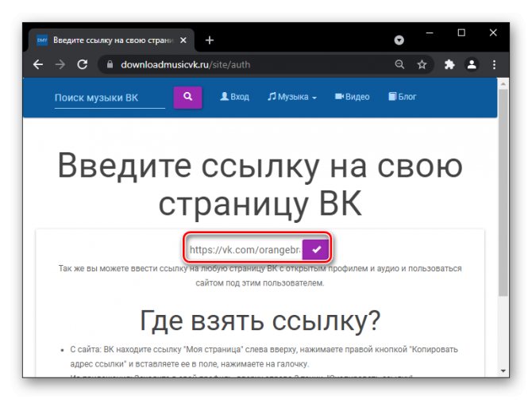The height and width of the screenshot is (407, 532).
Task: Reload the page
Action: tap(83, 64)
